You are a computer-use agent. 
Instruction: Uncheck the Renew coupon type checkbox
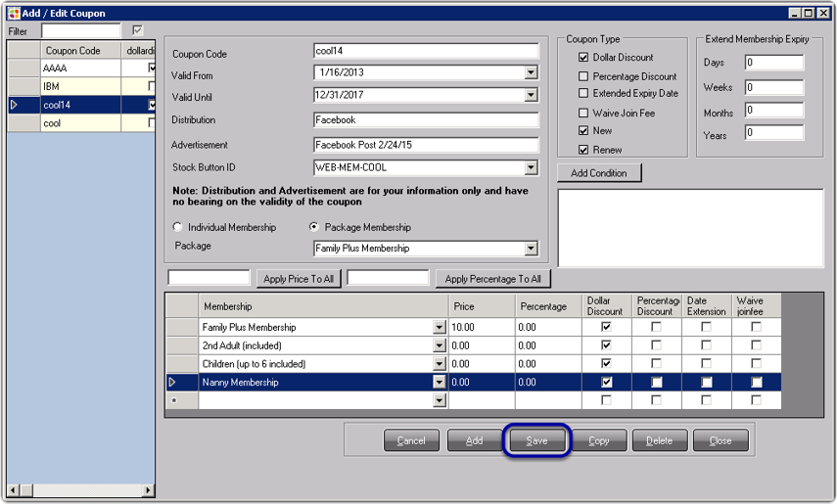(584, 150)
